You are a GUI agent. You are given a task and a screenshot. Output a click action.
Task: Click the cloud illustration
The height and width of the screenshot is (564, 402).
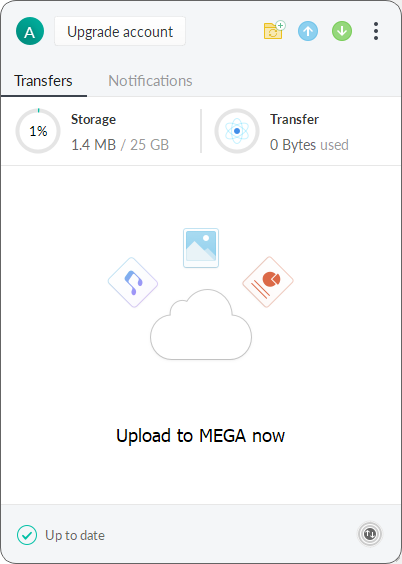[201, 325]
